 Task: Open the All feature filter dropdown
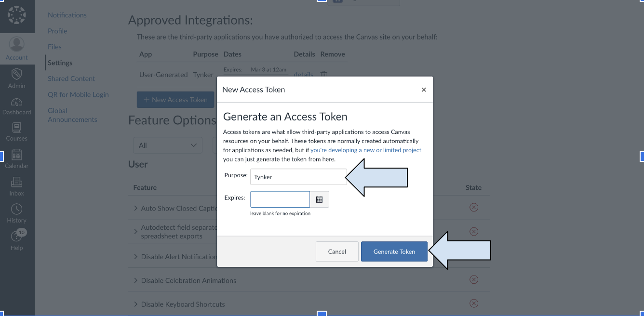pos(168,145)
